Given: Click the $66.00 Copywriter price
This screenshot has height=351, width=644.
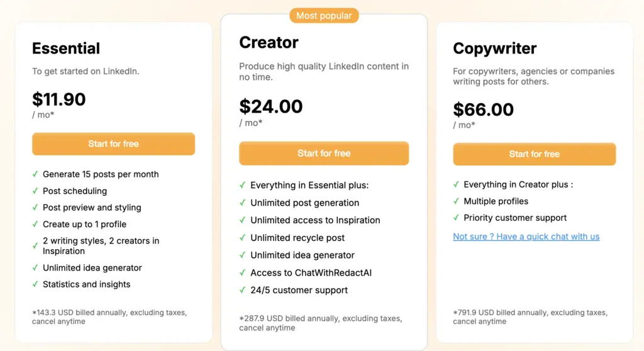Looking at the screenshot, I should click(x=483, y=109).
